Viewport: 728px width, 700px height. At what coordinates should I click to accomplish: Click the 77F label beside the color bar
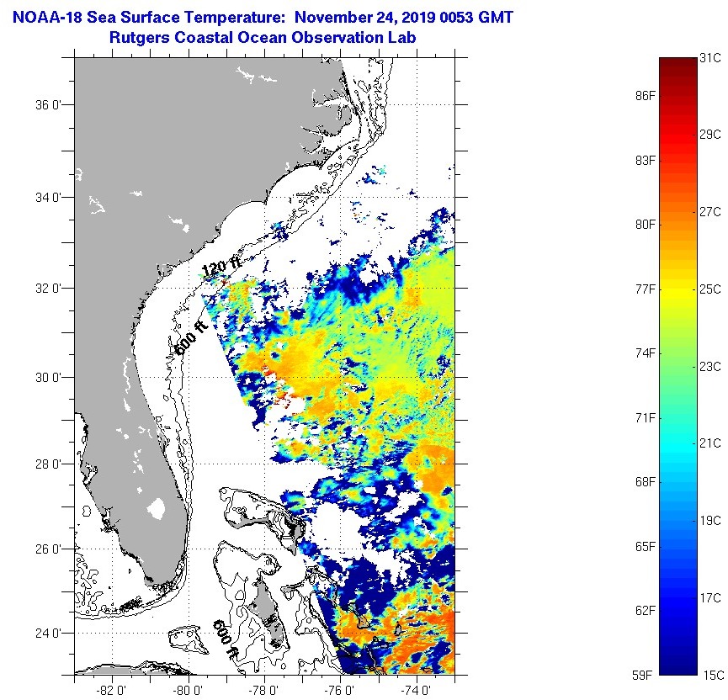[x=646, y=289]
